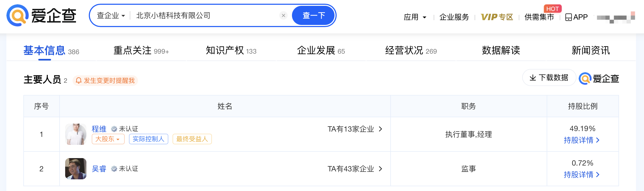Expand TA有43家企业 chevron for 吴睿
Viewport: 644px width, 191px height.
tap(380, 169)
